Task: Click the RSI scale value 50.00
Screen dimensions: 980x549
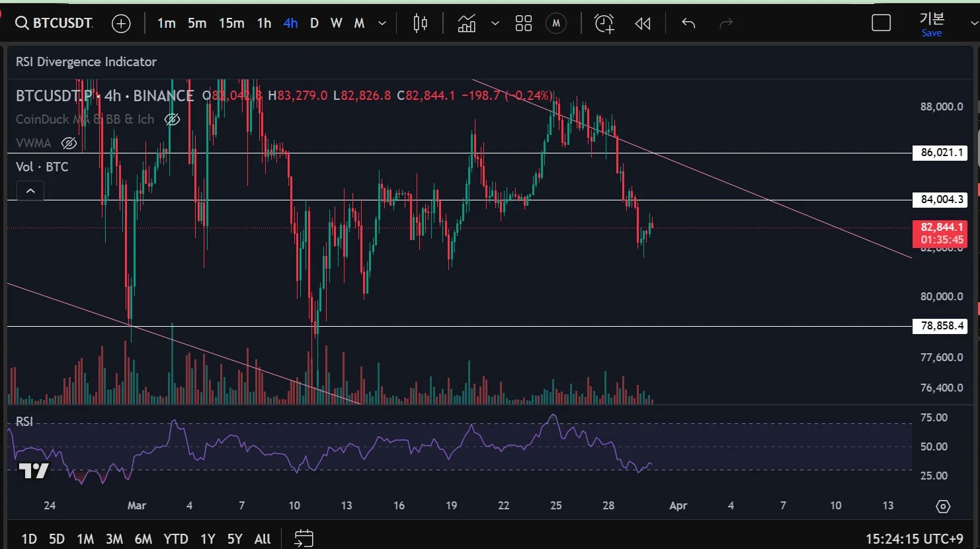Action: tap(934, 446)
